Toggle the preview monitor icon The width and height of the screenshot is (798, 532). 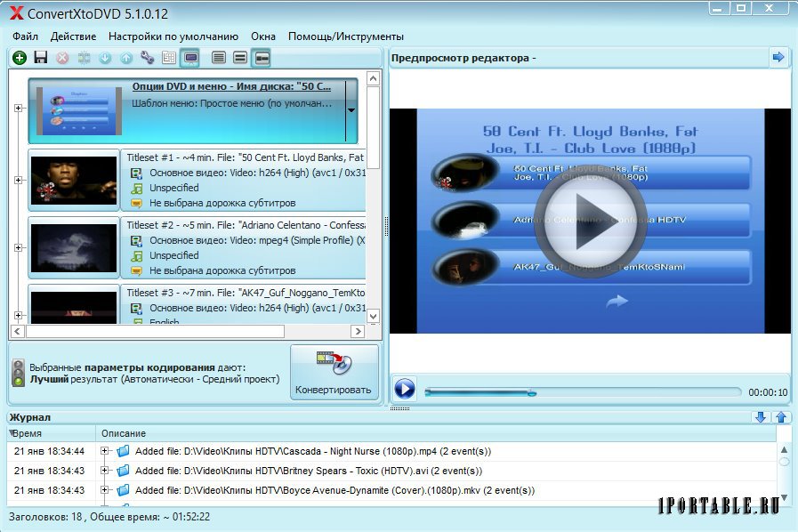tap(191, 58)
